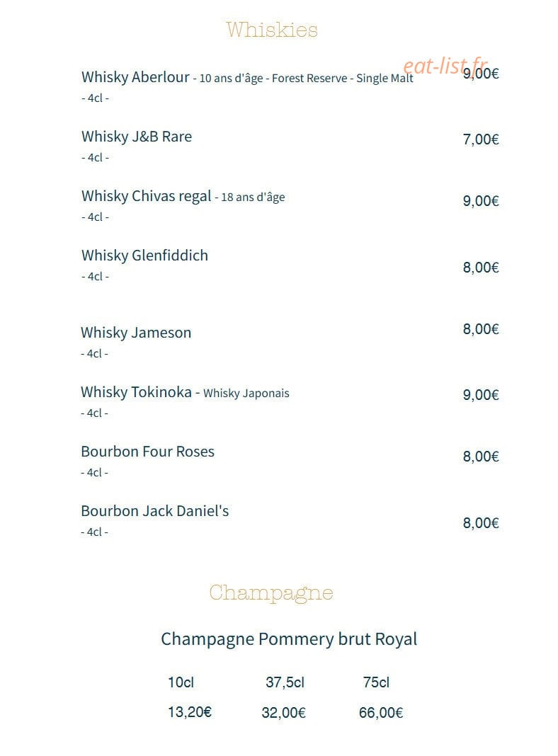Select the Whisky Jameson item
Viewport: 558px width, 756px height.
click(136, 333)
